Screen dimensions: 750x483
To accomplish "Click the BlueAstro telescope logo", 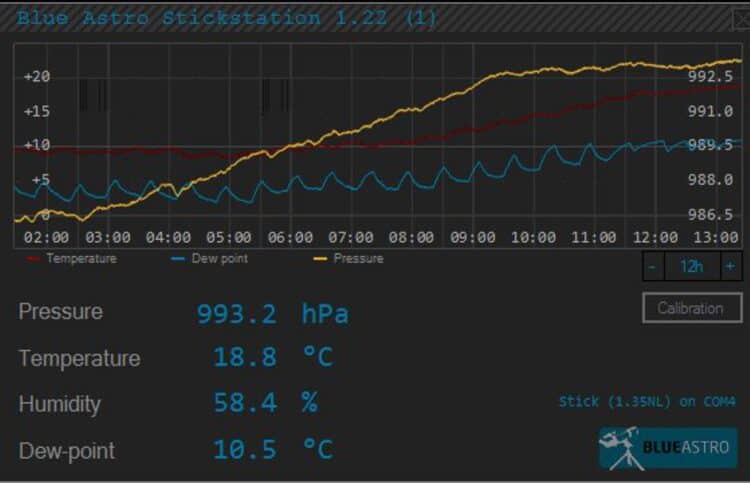I will (668, 448).
